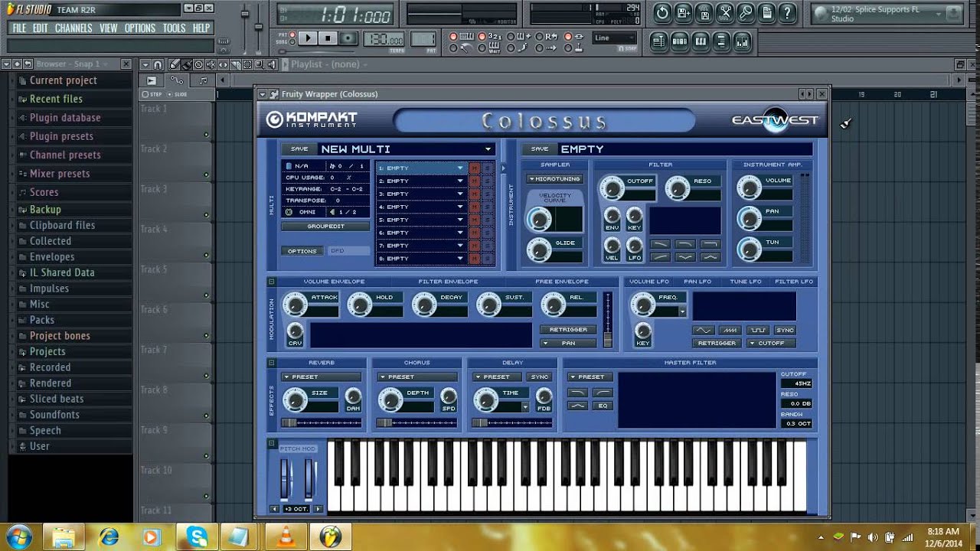Click the one-click recording microphone icon
Screen dimensions: 980x551
pos(746,12)
